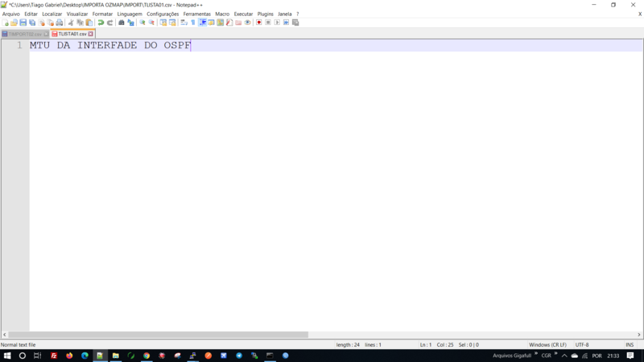
Task: Open the ? help menu
Action: [298, 14]
